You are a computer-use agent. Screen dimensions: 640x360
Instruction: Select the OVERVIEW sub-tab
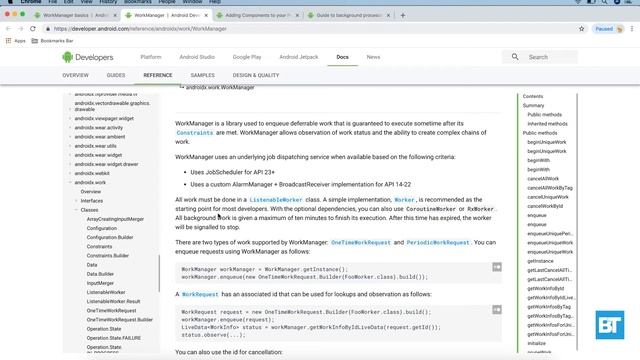pyautogui.click(x=76, y=75)
